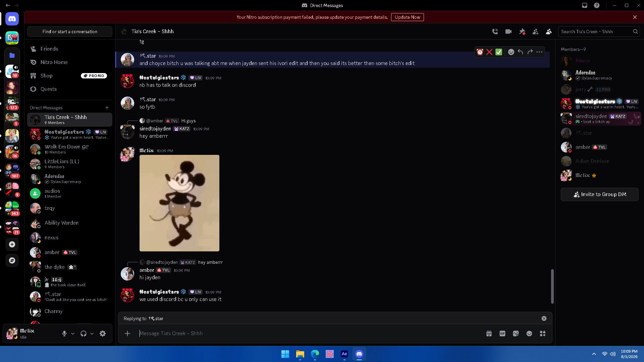Image resolution: width=644 pixels, height=362 pixels.
Task: Open the teqy direct message
Action: point(70,208)
